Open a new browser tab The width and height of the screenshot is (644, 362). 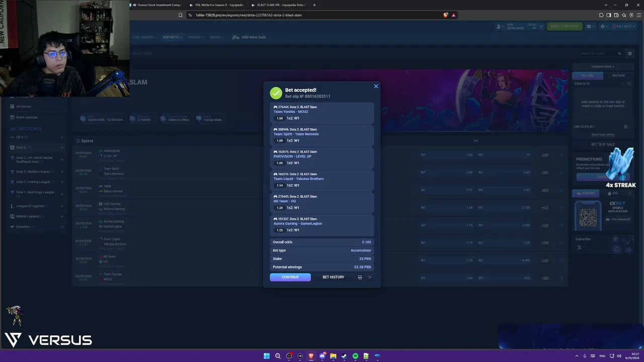(x=314, y=5)
